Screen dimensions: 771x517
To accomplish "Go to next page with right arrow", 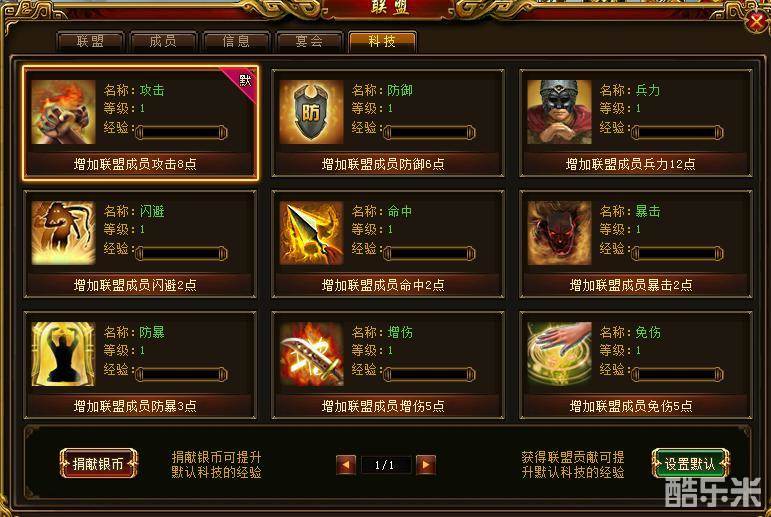I will [x=426, y=465].
